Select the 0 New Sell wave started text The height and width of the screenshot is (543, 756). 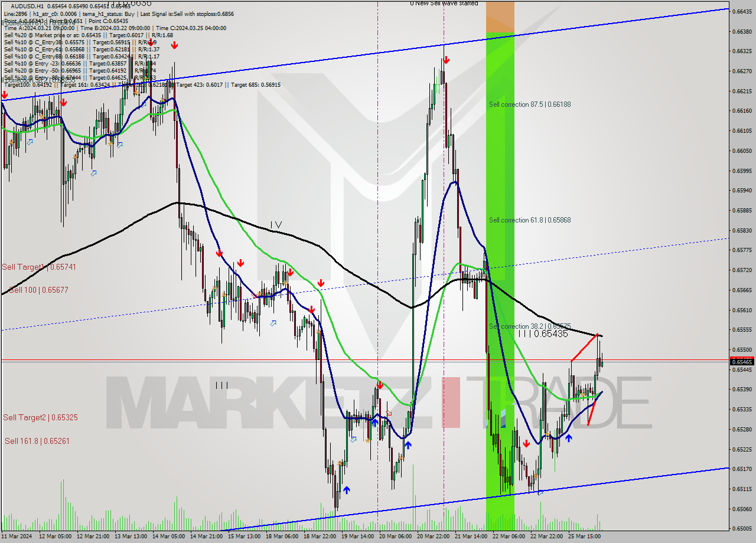pyautogui.click(x=444, y=4)
